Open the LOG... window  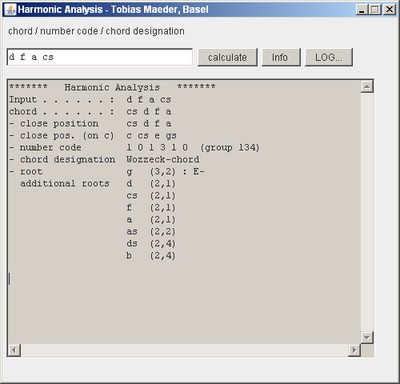329,57
